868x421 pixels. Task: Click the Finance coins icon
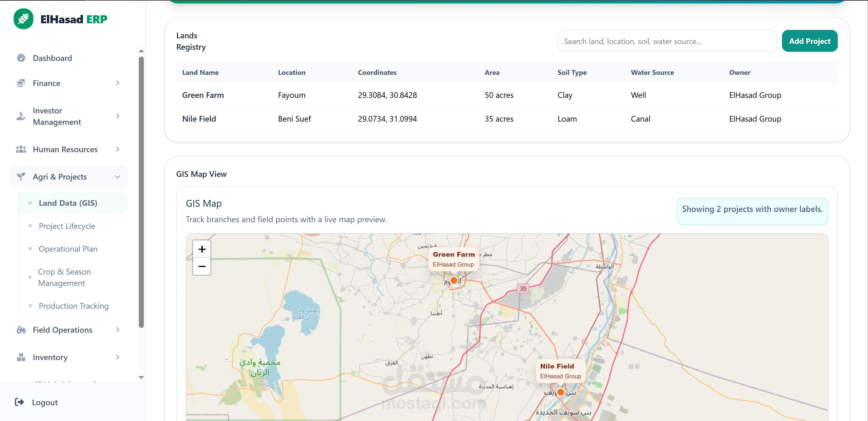(21, 83)
